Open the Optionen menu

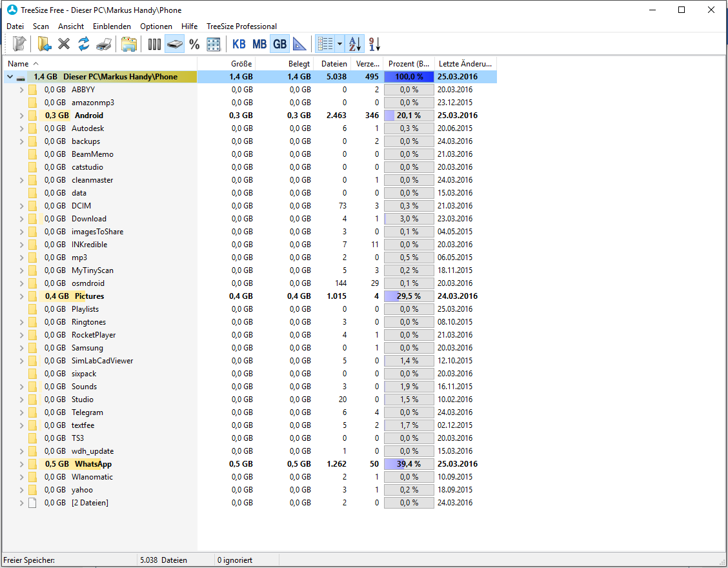156,26
